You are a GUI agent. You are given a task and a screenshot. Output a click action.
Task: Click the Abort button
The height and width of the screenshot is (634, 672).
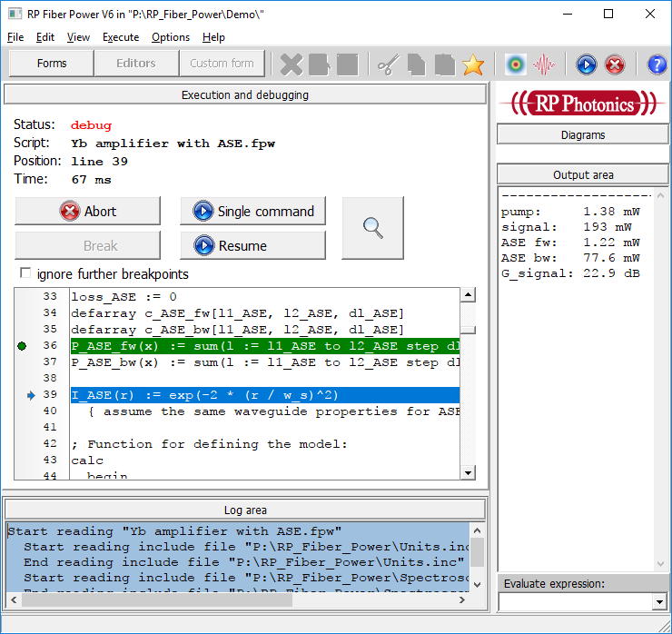(x=87, y=211)
